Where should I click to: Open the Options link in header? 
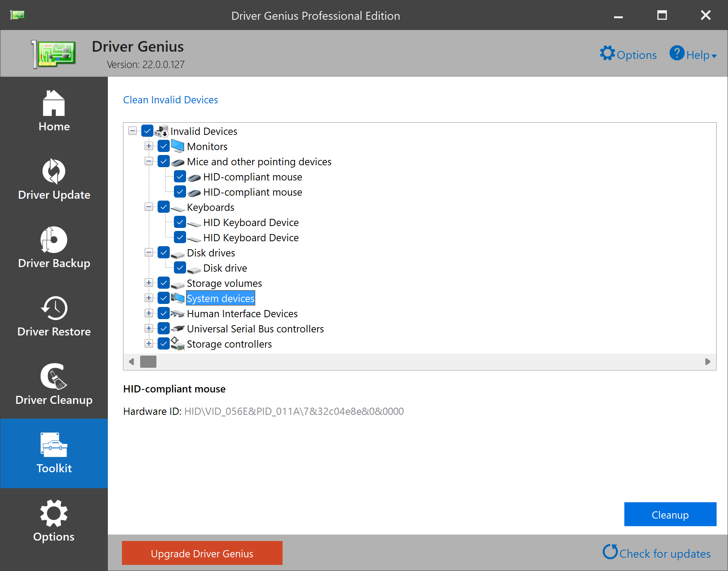(x=636, y=55)
